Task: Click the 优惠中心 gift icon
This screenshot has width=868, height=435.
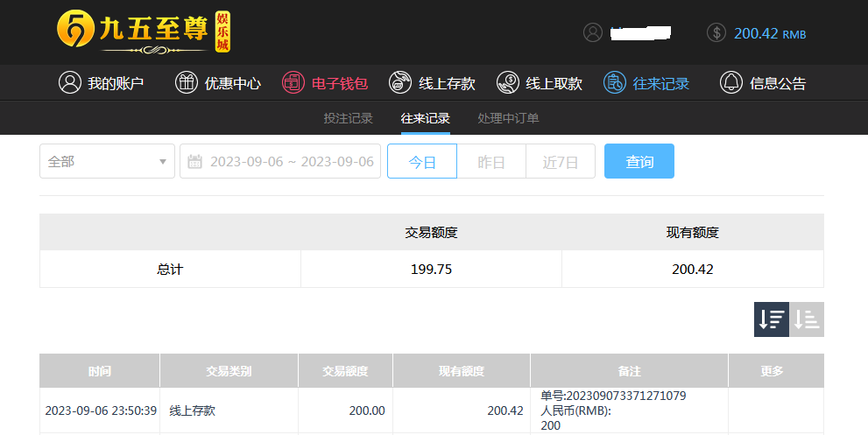Action: coord(187,82)
